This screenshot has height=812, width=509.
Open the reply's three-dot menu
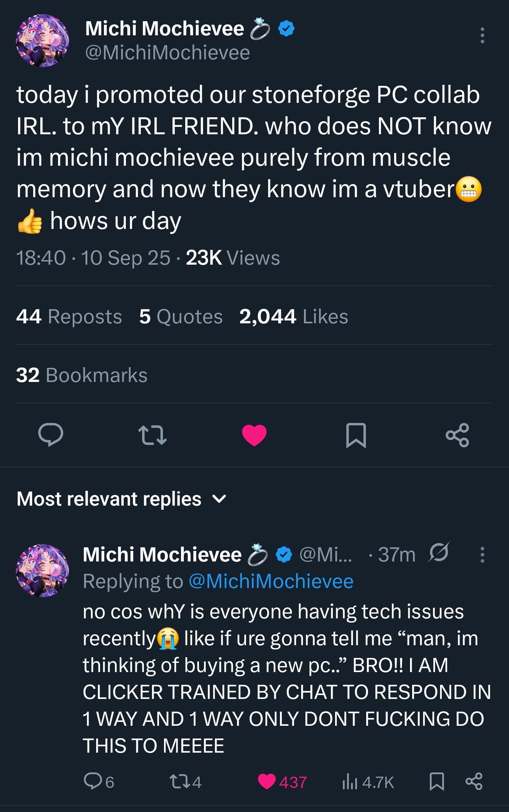(482, 555)
